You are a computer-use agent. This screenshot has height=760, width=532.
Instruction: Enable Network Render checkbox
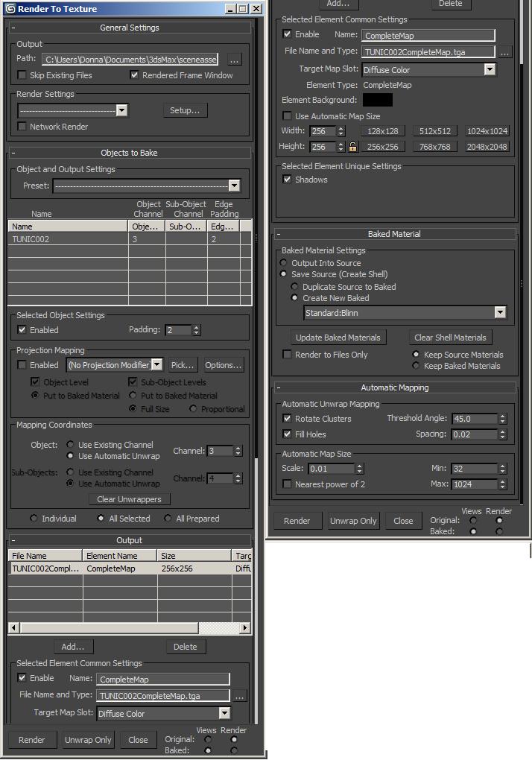[x=22, y=127]
